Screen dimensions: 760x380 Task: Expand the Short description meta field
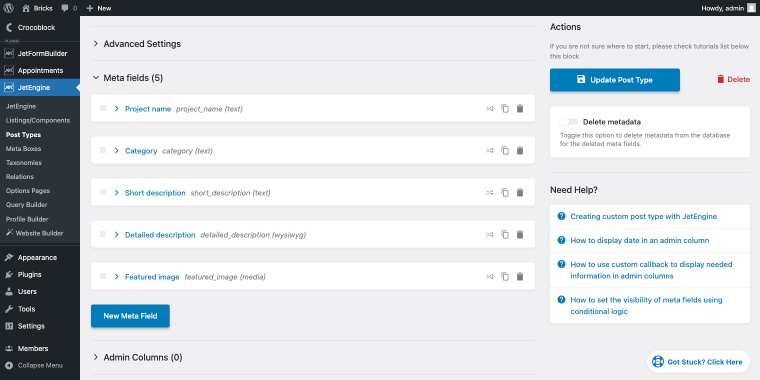pos(116,192)
